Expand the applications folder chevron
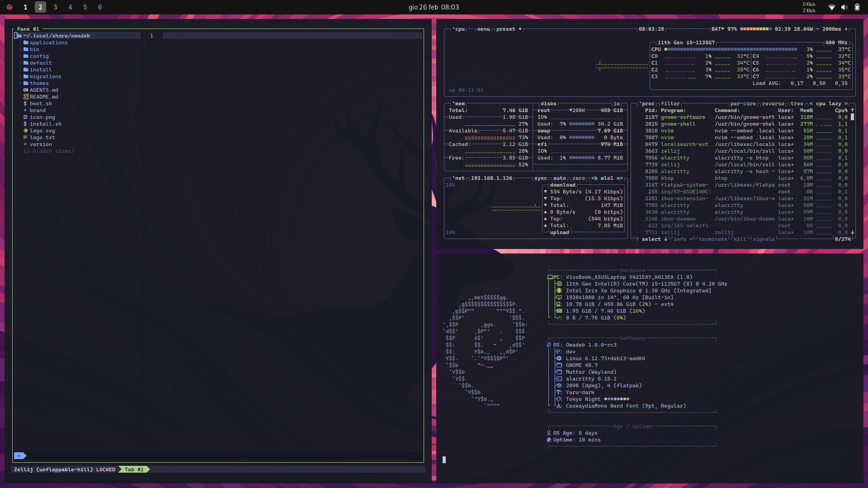This screenshot has height=488, width=868. [20, 42]
